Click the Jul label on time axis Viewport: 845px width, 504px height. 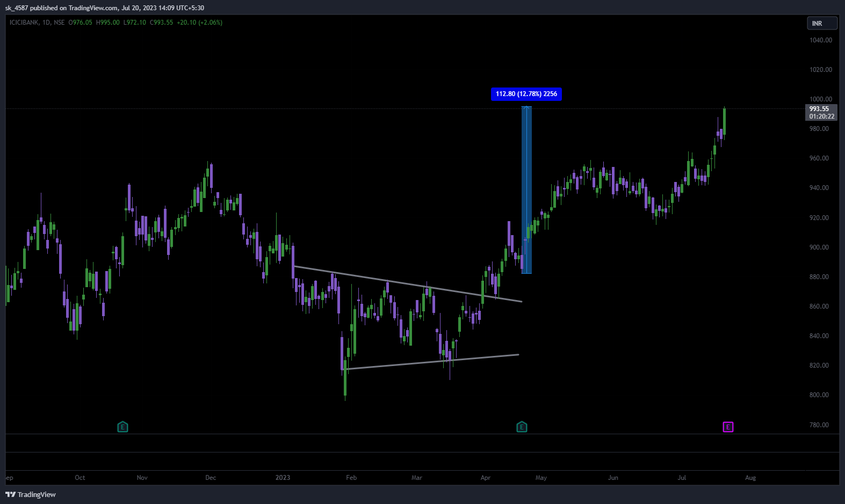(x=682, y=478)
